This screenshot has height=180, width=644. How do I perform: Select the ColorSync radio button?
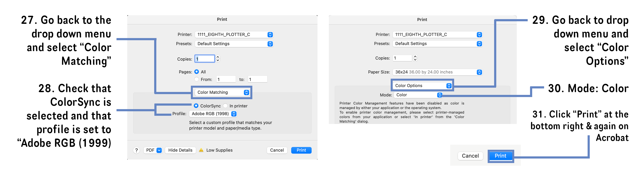coord(196,106)
